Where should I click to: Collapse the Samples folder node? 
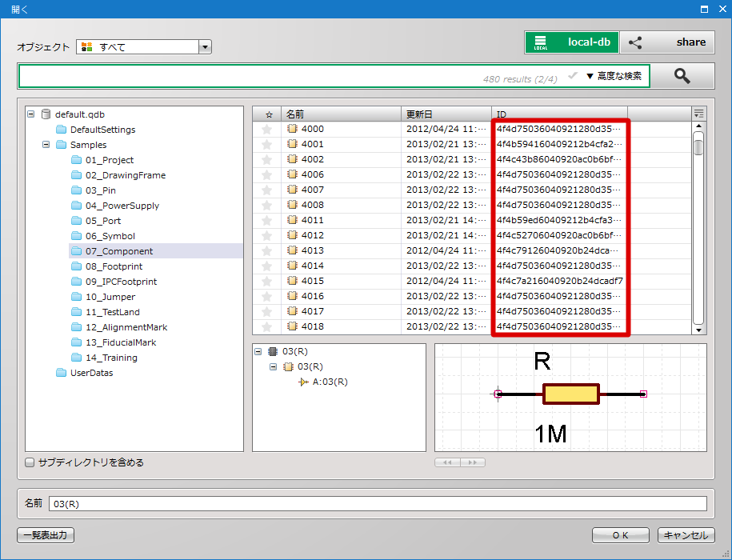(46, 144)
